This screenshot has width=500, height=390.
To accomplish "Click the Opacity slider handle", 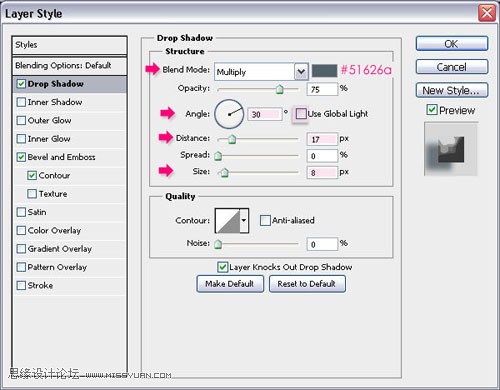I will tap(280, 89).
